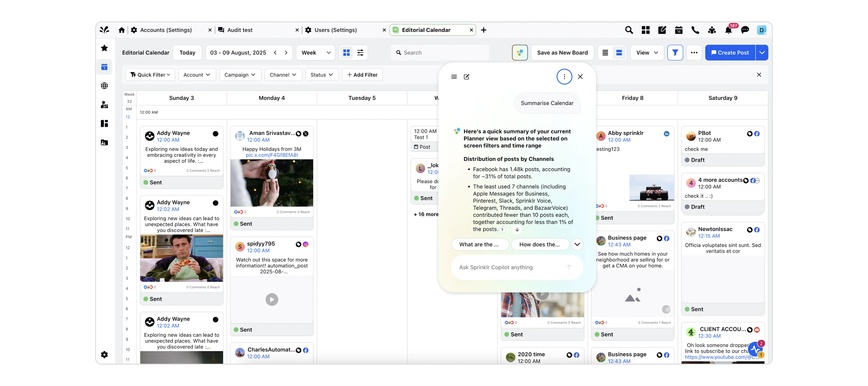Open the globe icon in sidebar

(104, 86)
